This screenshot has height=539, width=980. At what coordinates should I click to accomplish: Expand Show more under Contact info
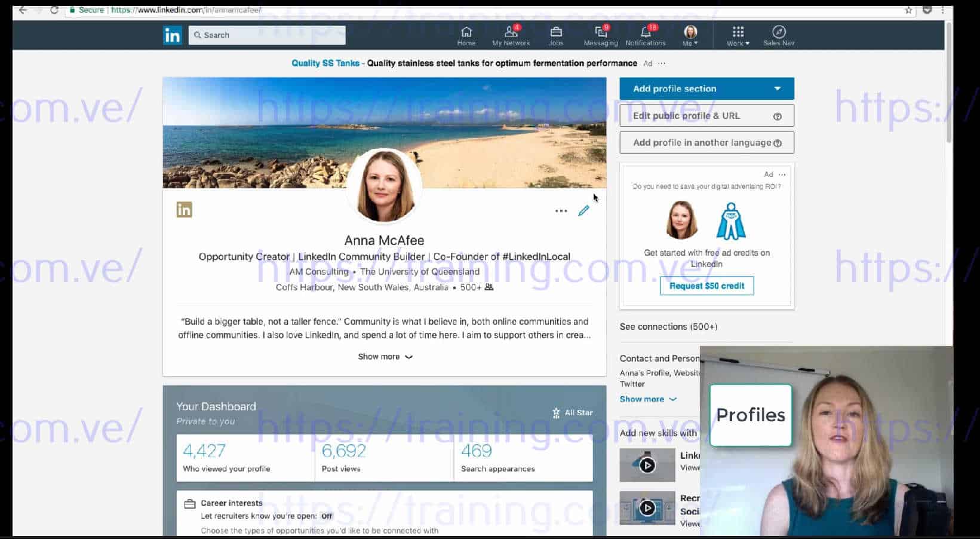(648, 399)
